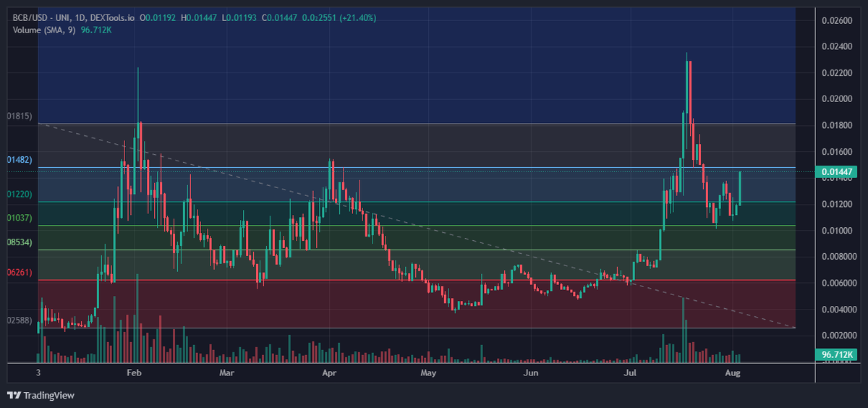Select the green 0.01447 current price tag
The height and width of the screenshot is (408, 868).
coord(838,172)
